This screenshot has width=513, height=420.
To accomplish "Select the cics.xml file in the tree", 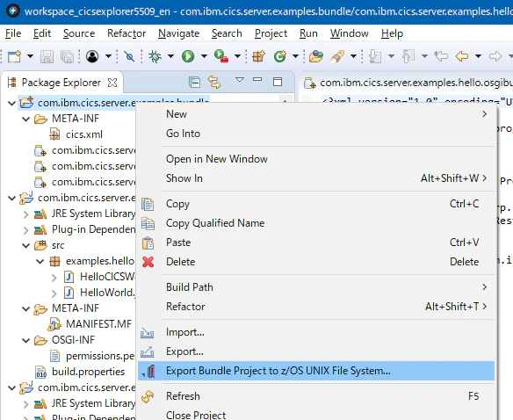I will tap(84, 134).
